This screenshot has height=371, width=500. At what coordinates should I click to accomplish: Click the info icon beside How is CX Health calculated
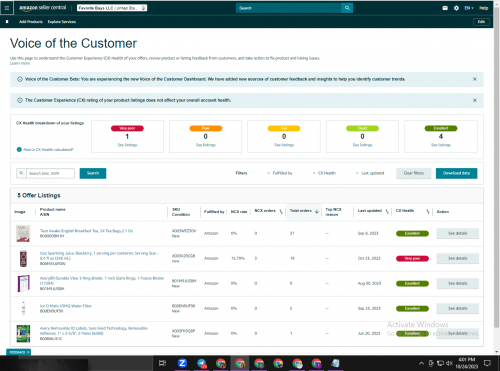[x=19, y=149]
